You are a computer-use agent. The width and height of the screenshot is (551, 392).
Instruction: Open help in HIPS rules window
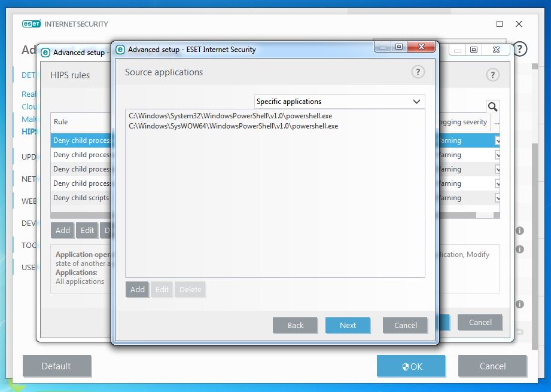(492, 75)
